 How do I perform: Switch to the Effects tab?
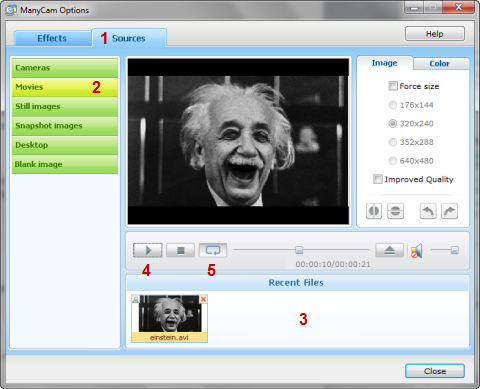point(52,38)
